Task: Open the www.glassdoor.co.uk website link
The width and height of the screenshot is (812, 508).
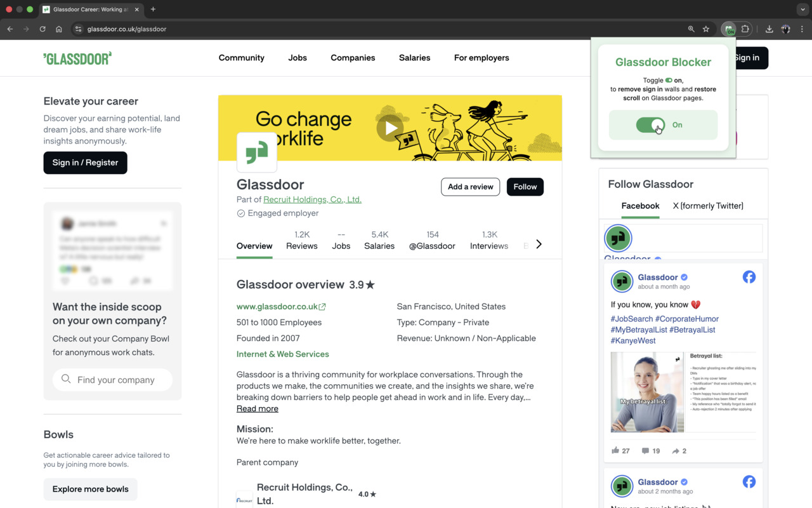Action: pyautogui.click(x=281, y=307)
